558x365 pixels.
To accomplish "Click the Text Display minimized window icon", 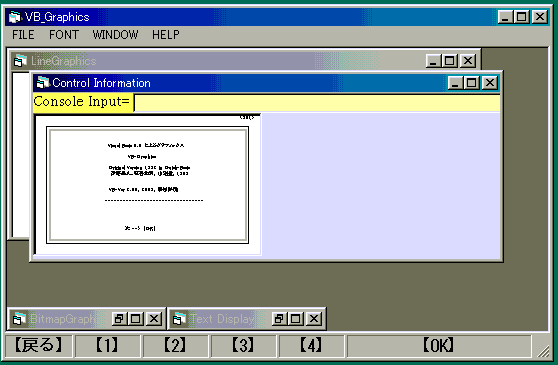I will pos(179,318).
